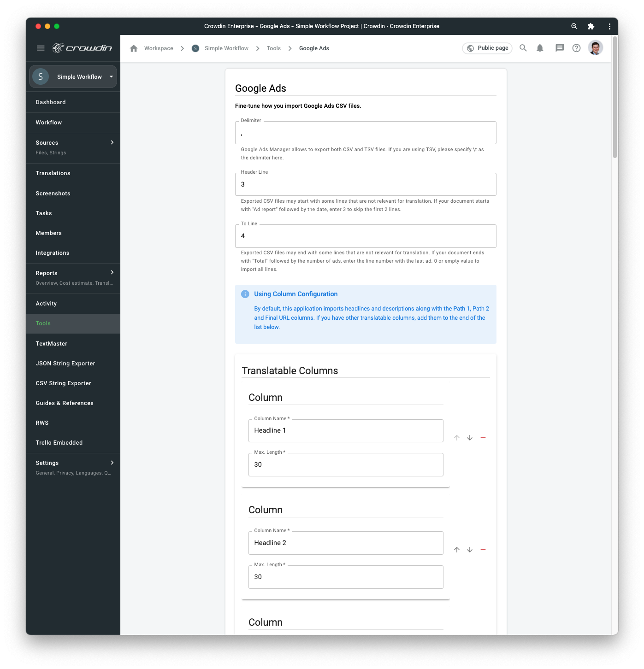The height and width of the screenshot is (669, 644).
Task: Click info icon in Column Configuration notice
Action: pos(245,294)
